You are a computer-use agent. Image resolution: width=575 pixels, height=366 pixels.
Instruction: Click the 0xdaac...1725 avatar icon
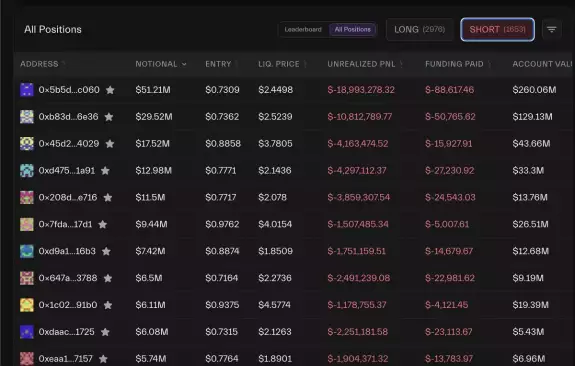click(27, 332)
